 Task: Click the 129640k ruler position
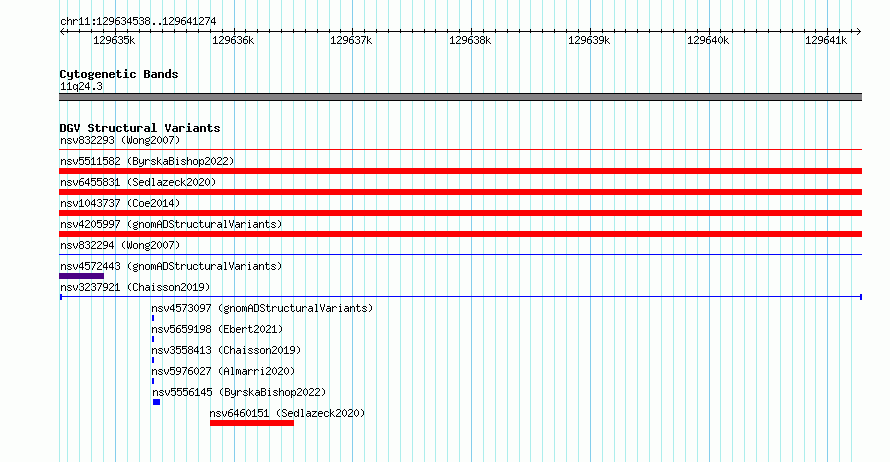pos(708,40)
